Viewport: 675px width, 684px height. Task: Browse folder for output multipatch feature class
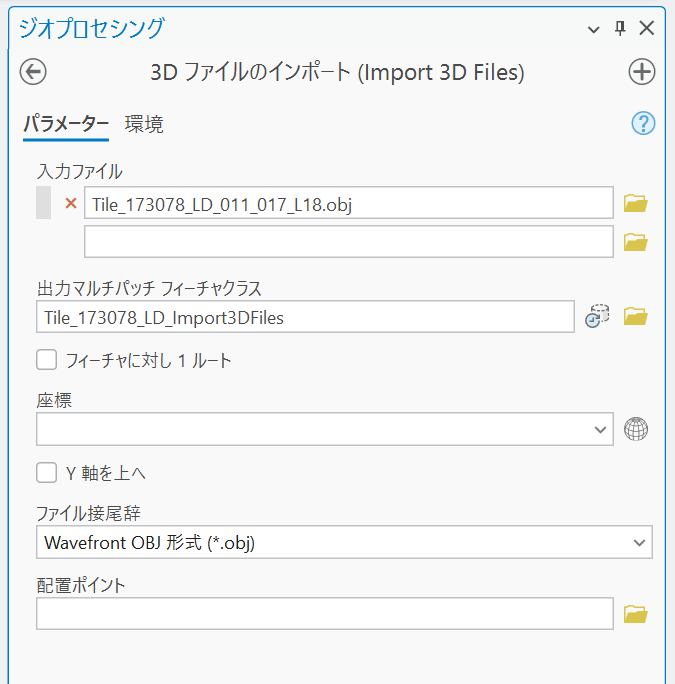coord(635,316)
